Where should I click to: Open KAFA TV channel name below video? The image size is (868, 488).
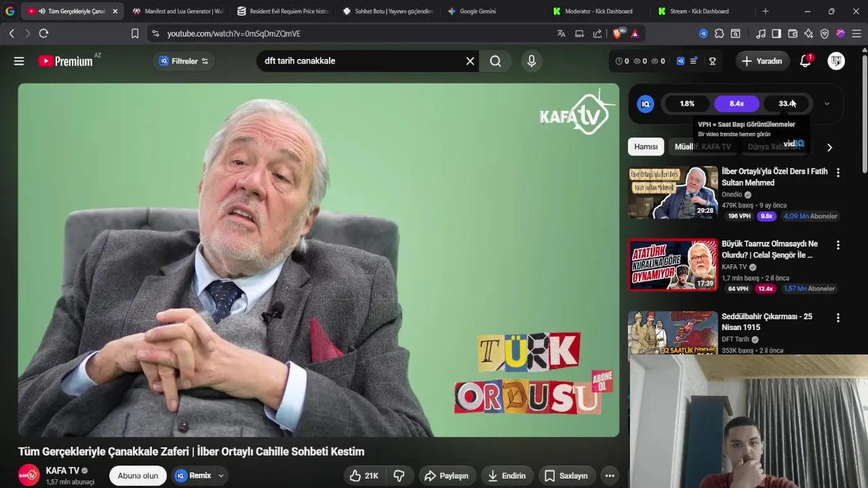point(62,470)
